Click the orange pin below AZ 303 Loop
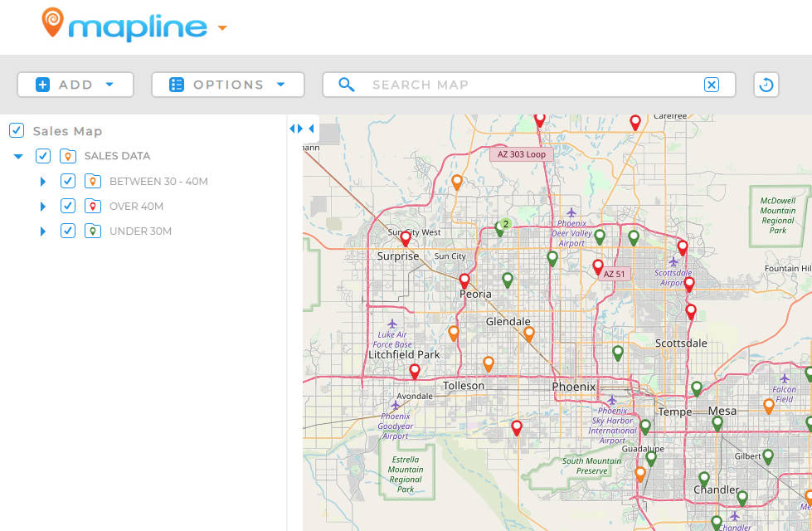This screenshot has height=531, width=812. tap(457, 182)
